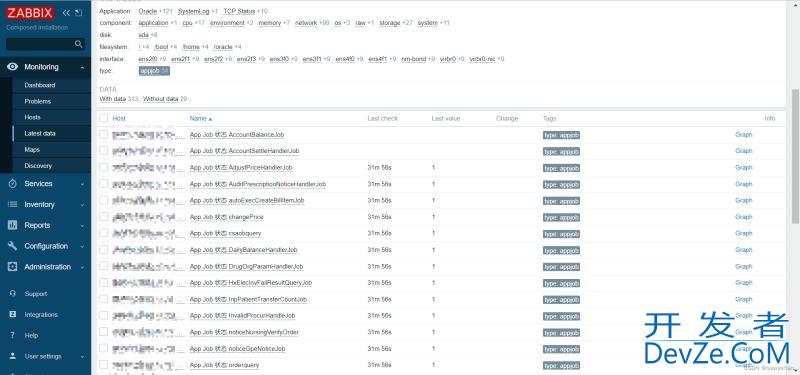Open item App Job HxElecInvFailResultQueryJob

pyautogui.click(x=251, y=283)
